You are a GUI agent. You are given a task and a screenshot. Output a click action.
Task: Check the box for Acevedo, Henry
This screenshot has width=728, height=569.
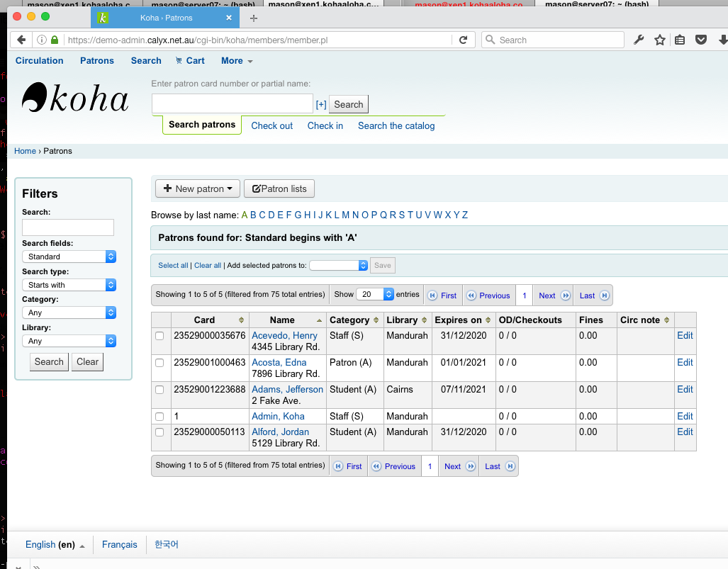pyautogui.click(x=160, y=336)
